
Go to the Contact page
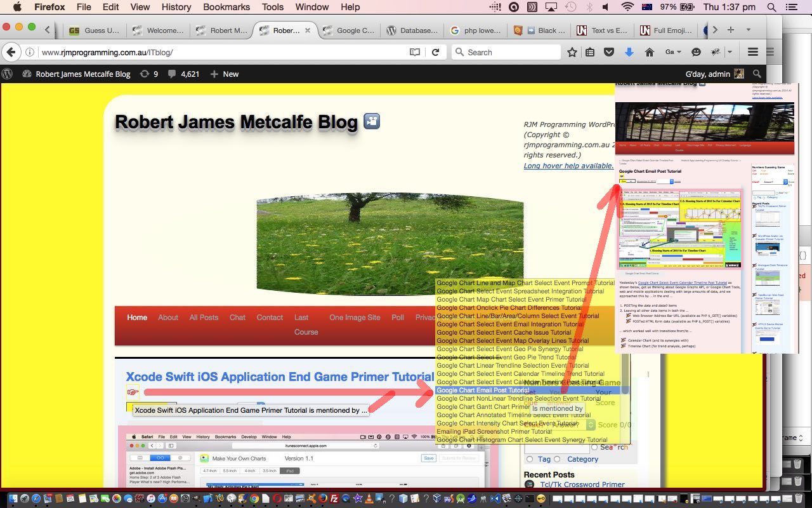point(270,317)
